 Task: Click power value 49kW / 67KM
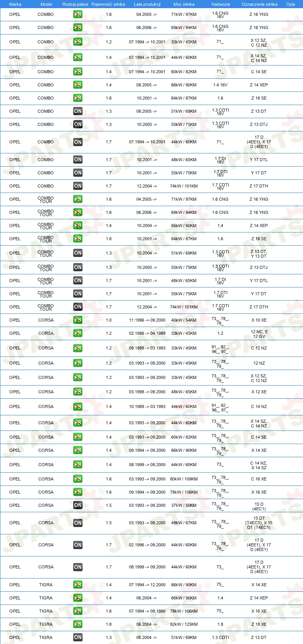184,523
